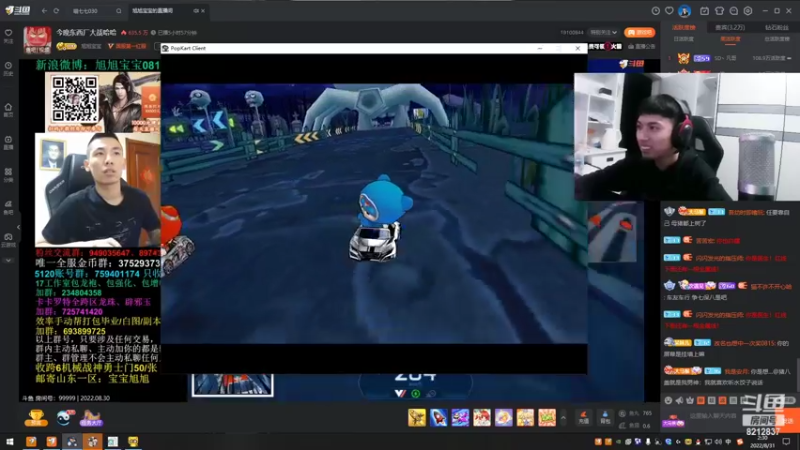Open the yellow app icon on the taskbar

click(133, 441)
